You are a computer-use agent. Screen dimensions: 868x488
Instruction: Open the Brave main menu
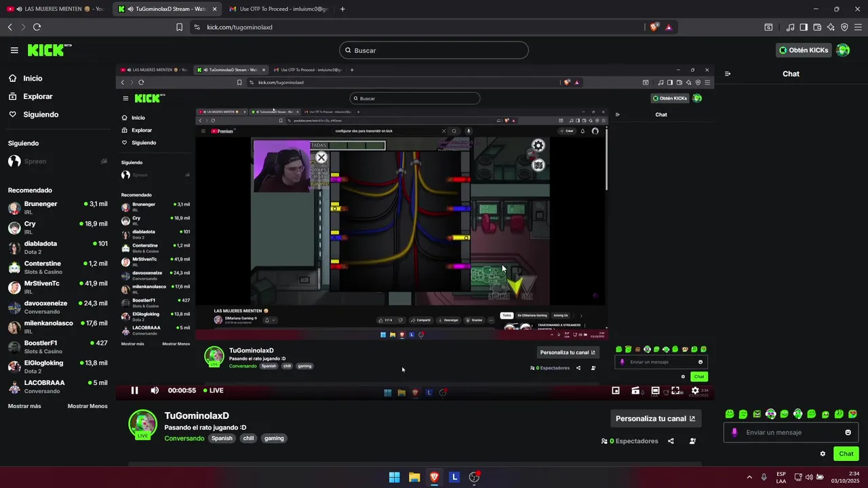click(x=858, y=27)
